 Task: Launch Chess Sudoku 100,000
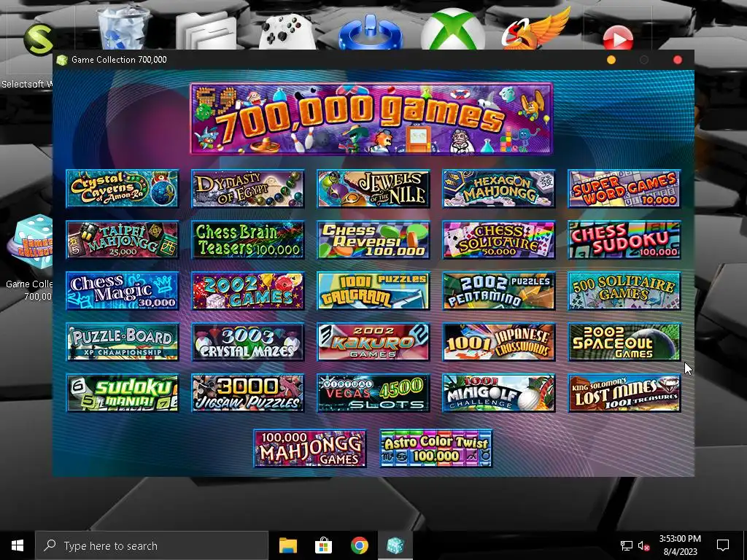coord(624,240)
